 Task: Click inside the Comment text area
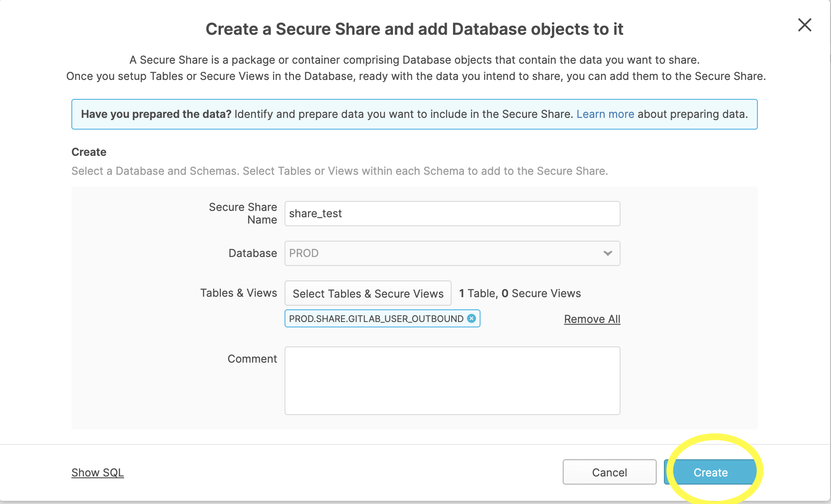452,380
